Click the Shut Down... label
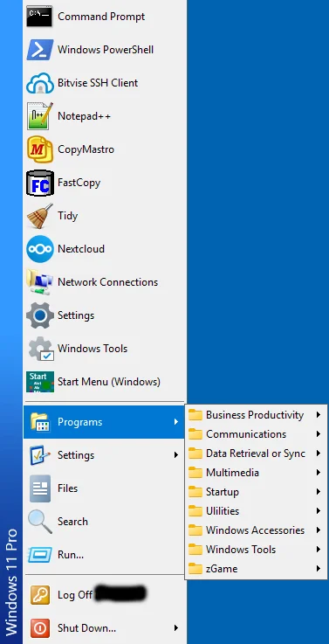 click(x=86, y=628)
